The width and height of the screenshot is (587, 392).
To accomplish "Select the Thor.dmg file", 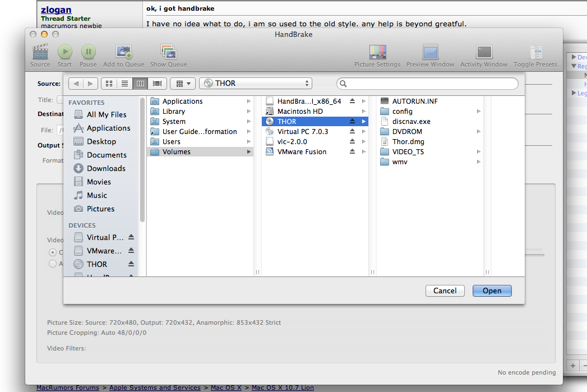I will click(x=408, y=141).
